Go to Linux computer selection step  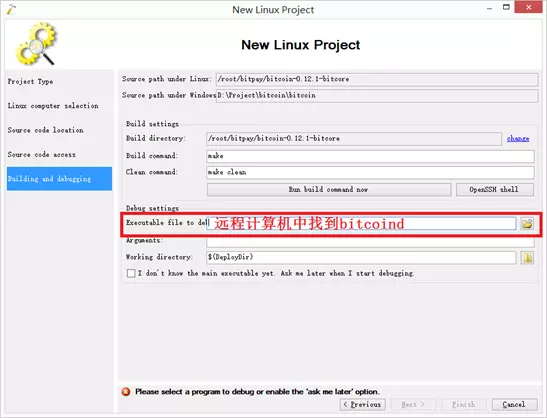[x=53, y=106]
